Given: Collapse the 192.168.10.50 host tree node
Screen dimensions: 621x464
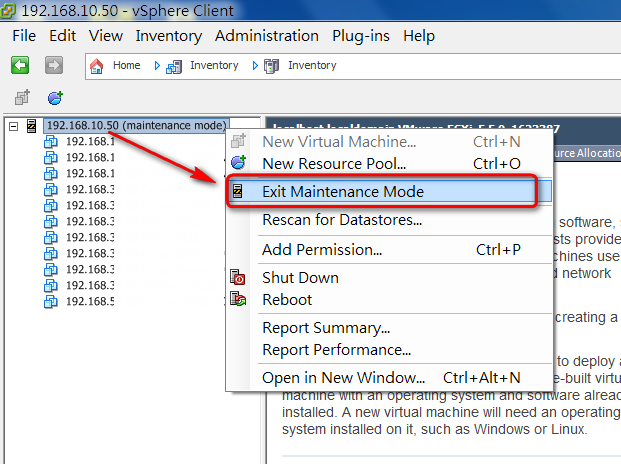Looking at the screenshot, I should (13, 126).
